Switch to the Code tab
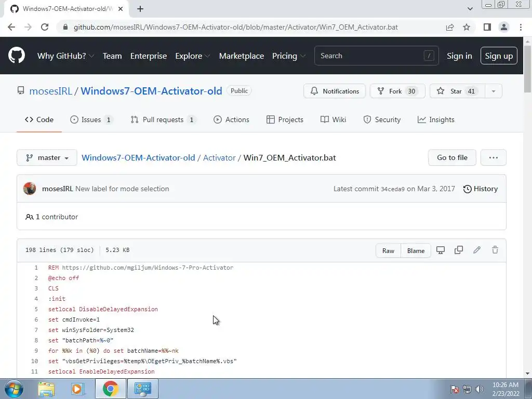This screenshot has height=399, width=532. [x=39, y=119]
